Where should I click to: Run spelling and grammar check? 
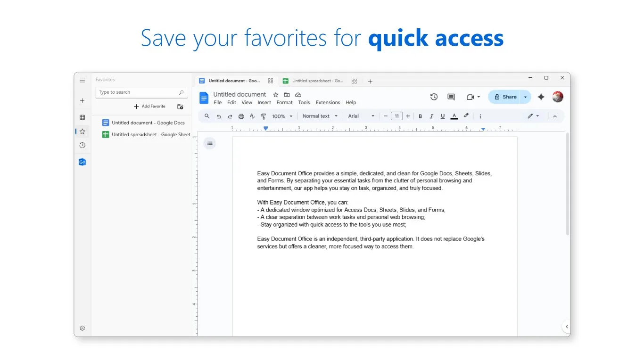click(x=252, y=116)
